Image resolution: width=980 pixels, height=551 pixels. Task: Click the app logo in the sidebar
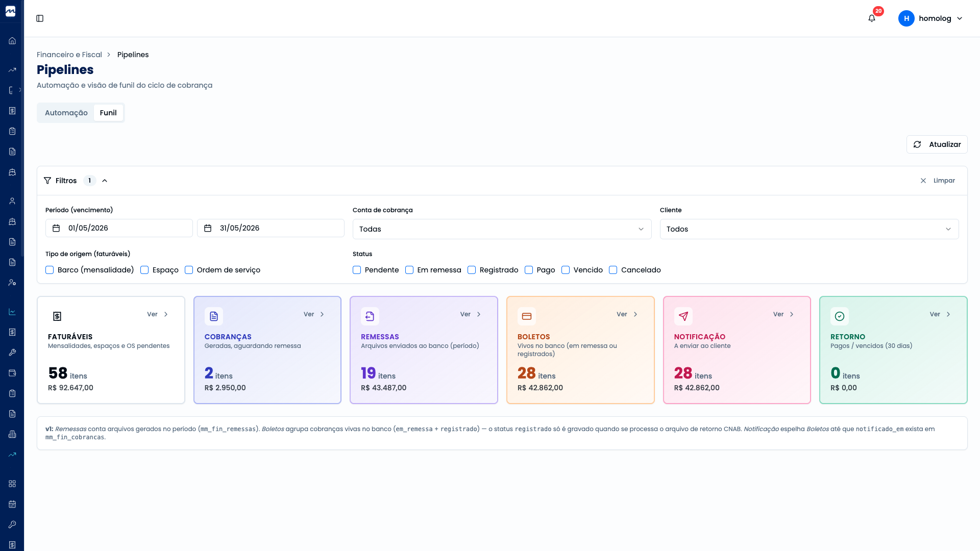[x=11, y=11]
